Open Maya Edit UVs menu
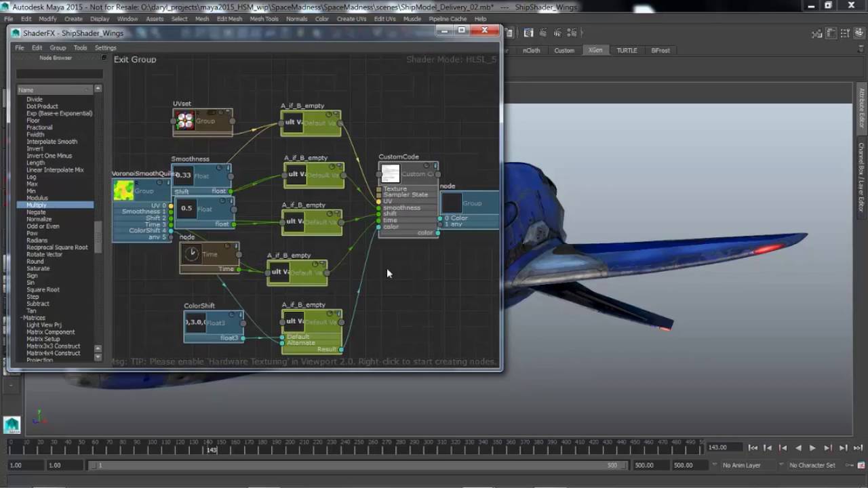 click(x=384, y=19)
